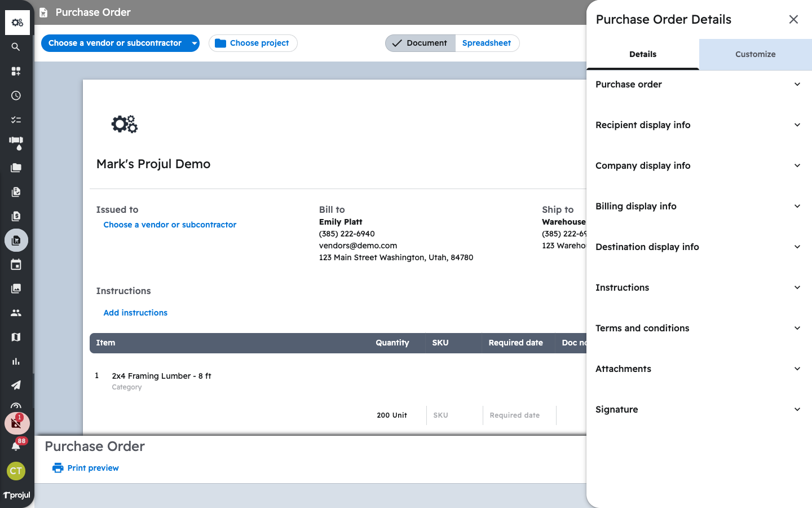This screenshot has width=812, height=508.
Task: Close the Purchase Order Details panel
Action: (793, 19)
